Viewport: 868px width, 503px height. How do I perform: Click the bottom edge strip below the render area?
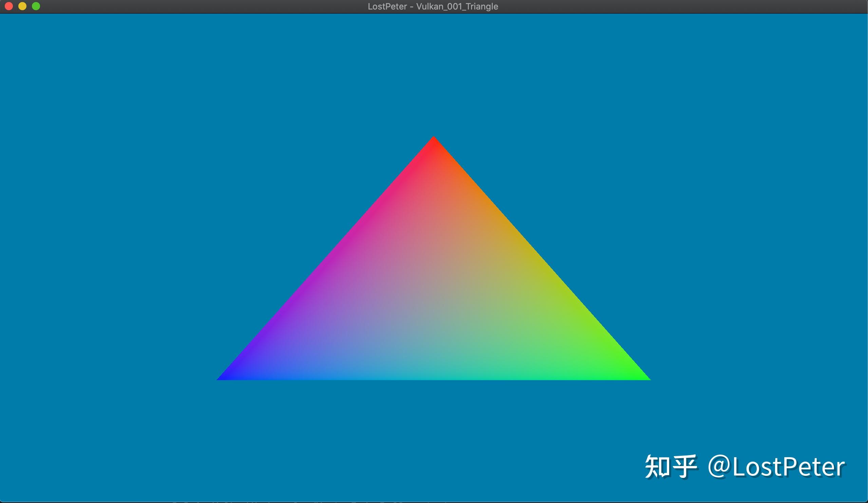point(434,500)
